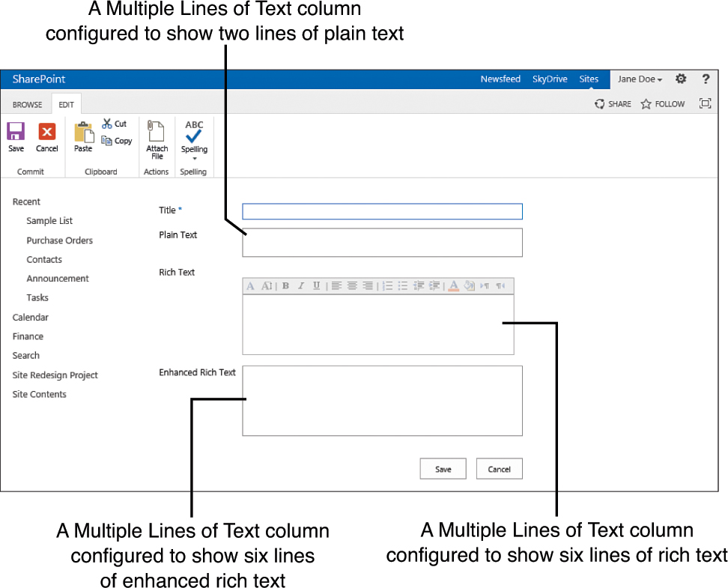The image size is (728, 588).
Task: Focus the Title input field
Action: [382, 211]
